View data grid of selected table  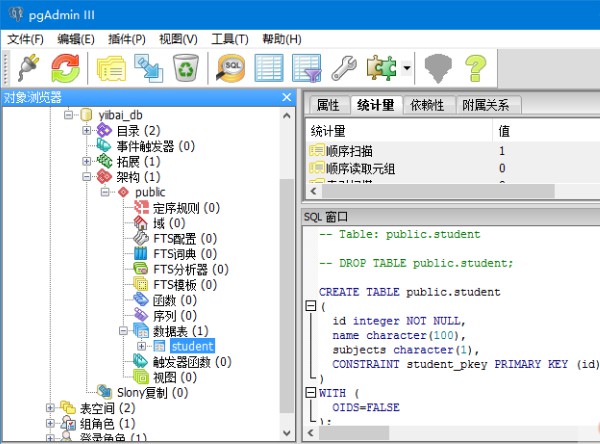[269, 68]
